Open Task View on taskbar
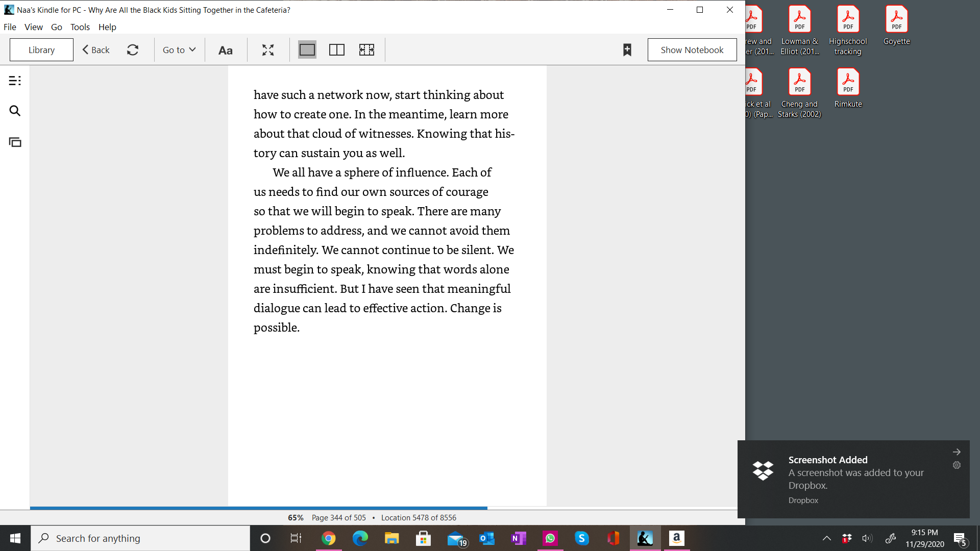980x551 pixels. (296, 538)
